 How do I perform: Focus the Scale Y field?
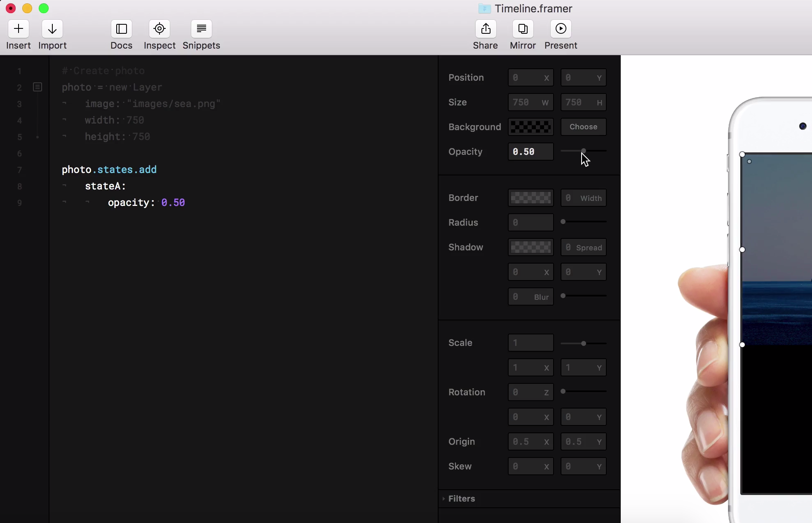pyautogui.click(x=584, y=367)
